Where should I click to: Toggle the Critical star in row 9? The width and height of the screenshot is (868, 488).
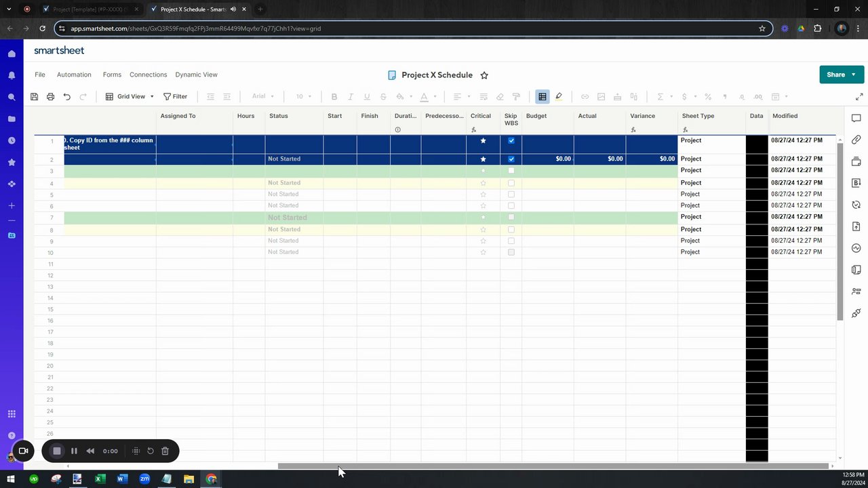484,241
